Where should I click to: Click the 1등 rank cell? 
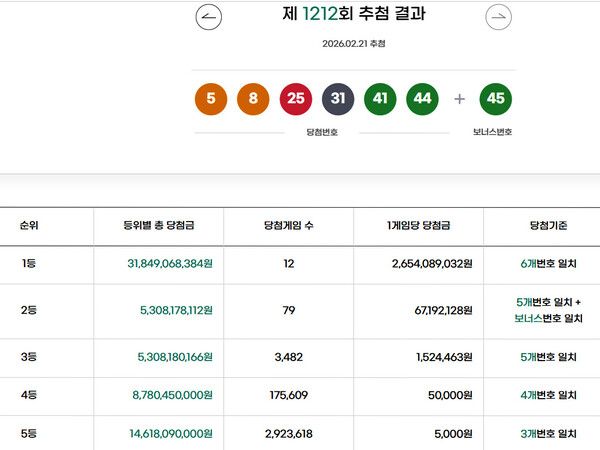pyautogui.click(x=29, y=264)
